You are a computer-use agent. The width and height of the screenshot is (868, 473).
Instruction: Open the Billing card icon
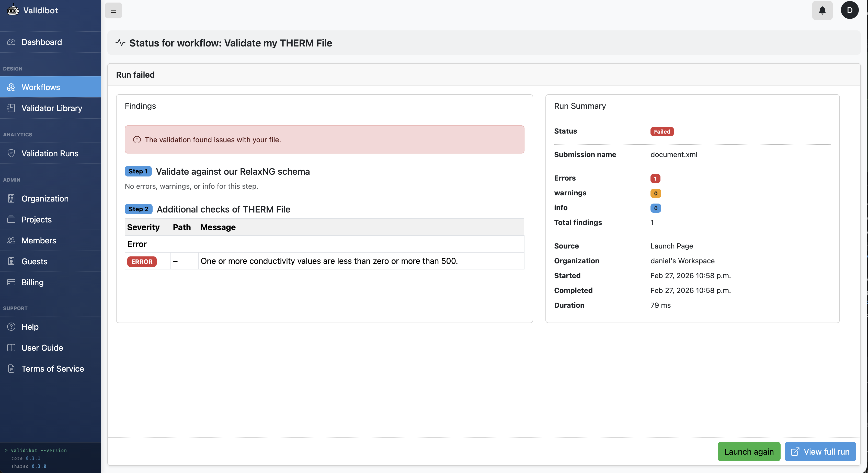tap(12, 282)
